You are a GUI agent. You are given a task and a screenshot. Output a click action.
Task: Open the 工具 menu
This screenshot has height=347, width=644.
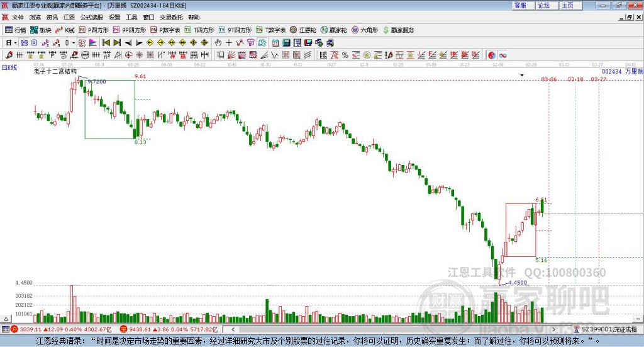(131, 17)
